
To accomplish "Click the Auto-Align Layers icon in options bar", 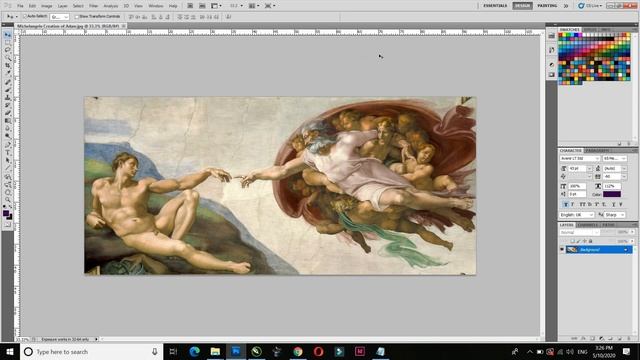I will coord(229,17).
